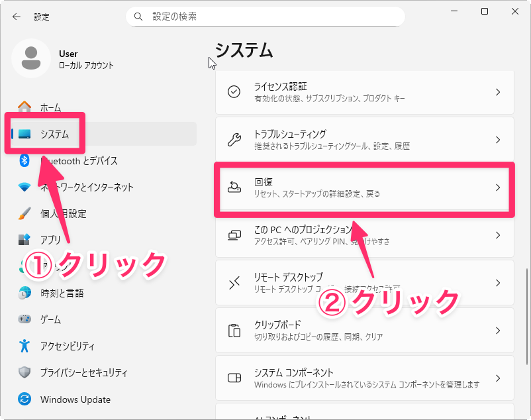Click the アクセシビリティ person icon
This screenshot has height=420, width=531.
24,346
